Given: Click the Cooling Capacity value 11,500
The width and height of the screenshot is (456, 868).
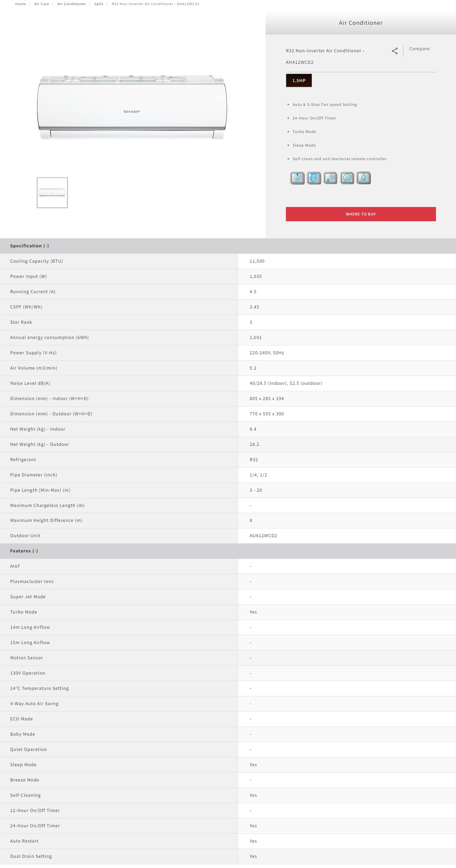Looking at the screenshot, I should tap(257, 261).
